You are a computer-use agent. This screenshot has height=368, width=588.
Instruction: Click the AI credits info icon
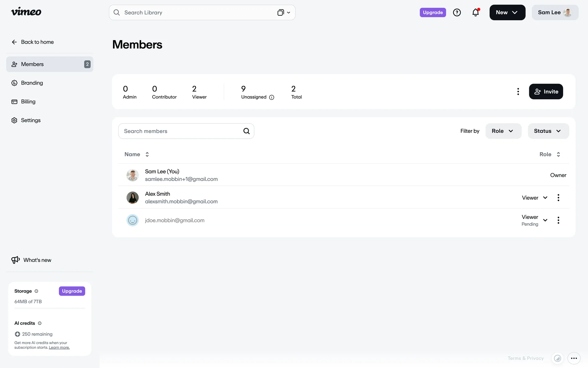40,323
